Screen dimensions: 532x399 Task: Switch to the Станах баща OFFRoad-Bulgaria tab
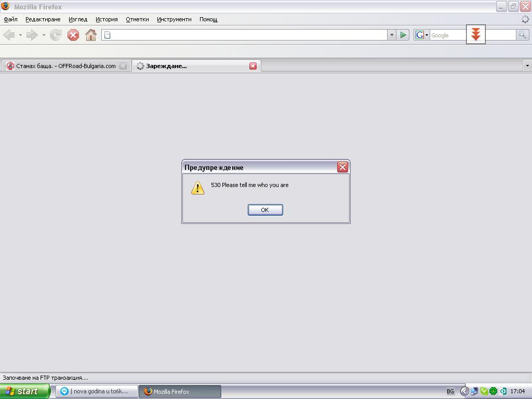click(x=66, y=66)
